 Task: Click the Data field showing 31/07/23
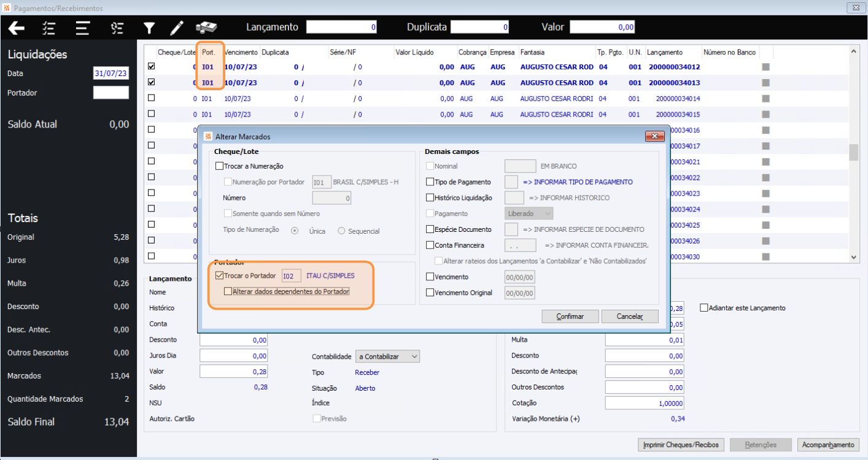pyautogui.click(x=111, y=74)
